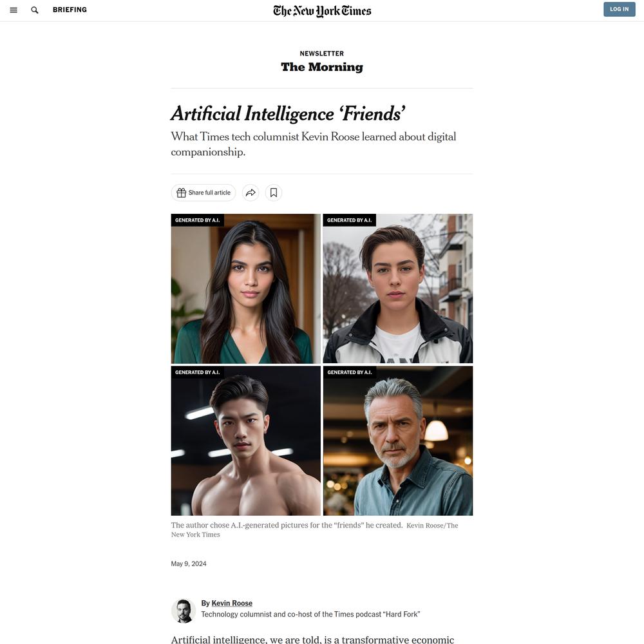Save article with the bookmark icon
The image size is (644, 644).
coord(274,193)
